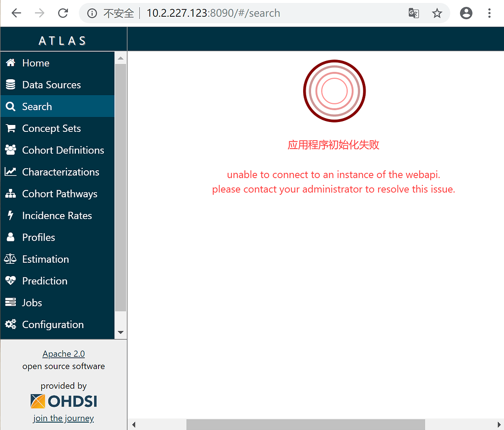The height and width of the screenshot is (430, 504).
Task: Open the Estimation section
Action: tap(45, 259)
